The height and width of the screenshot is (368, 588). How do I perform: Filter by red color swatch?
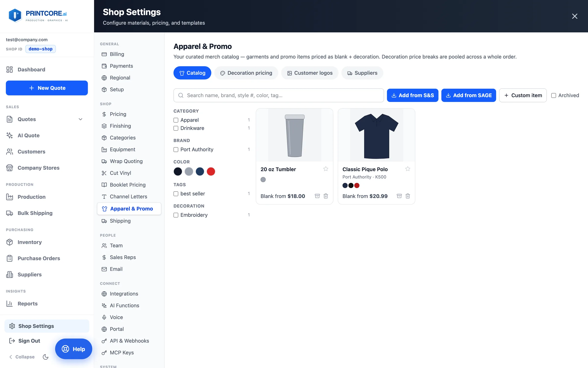tap(211, 171)
